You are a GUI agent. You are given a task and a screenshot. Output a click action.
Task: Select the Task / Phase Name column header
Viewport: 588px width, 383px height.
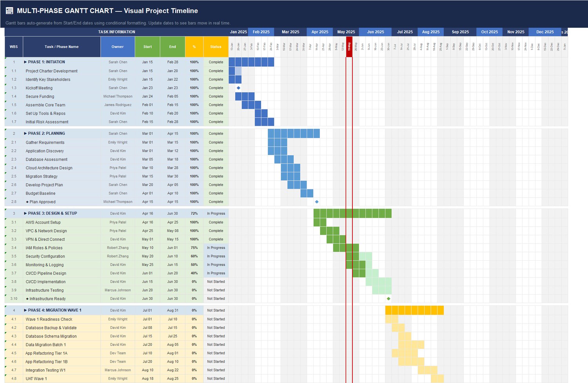[x=62, y=47]
